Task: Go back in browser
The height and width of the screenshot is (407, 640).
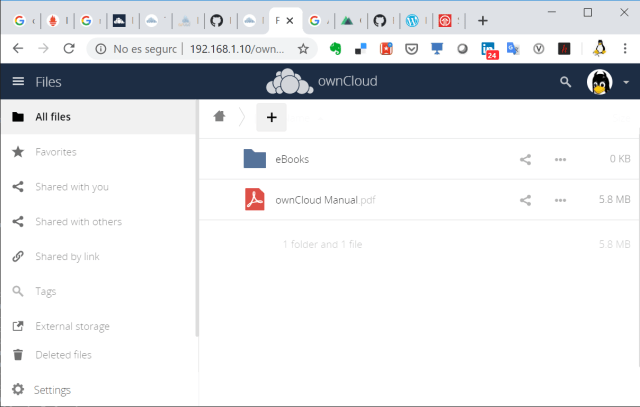Action: (x=18, y=49)
